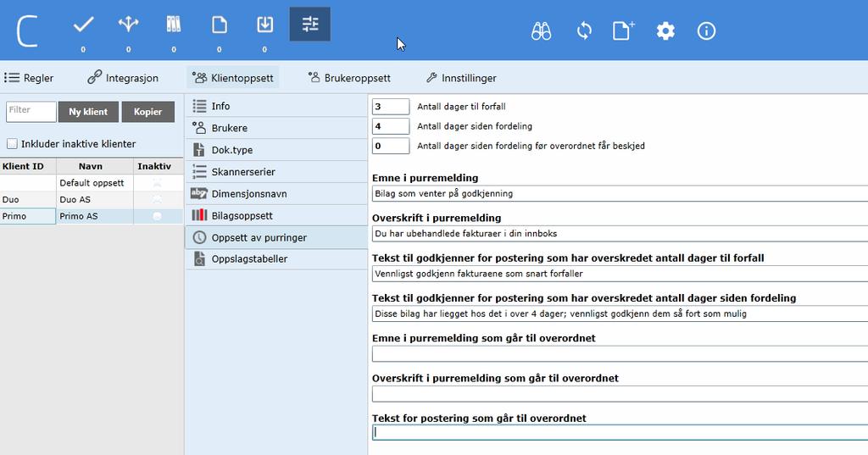This screenshot has width=868, height=455.
Task: Click the red binders icon beside Bilagsoppsett
Action: pos(199,215)
